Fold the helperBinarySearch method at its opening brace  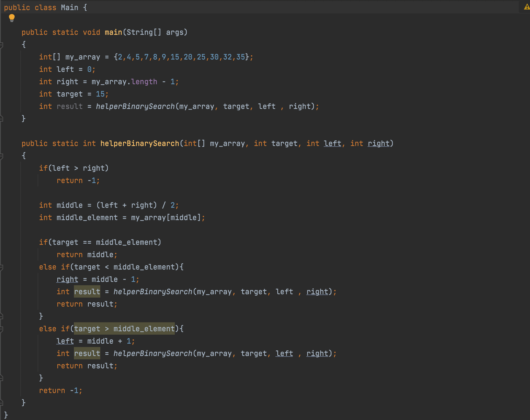(x=1, y=156)
